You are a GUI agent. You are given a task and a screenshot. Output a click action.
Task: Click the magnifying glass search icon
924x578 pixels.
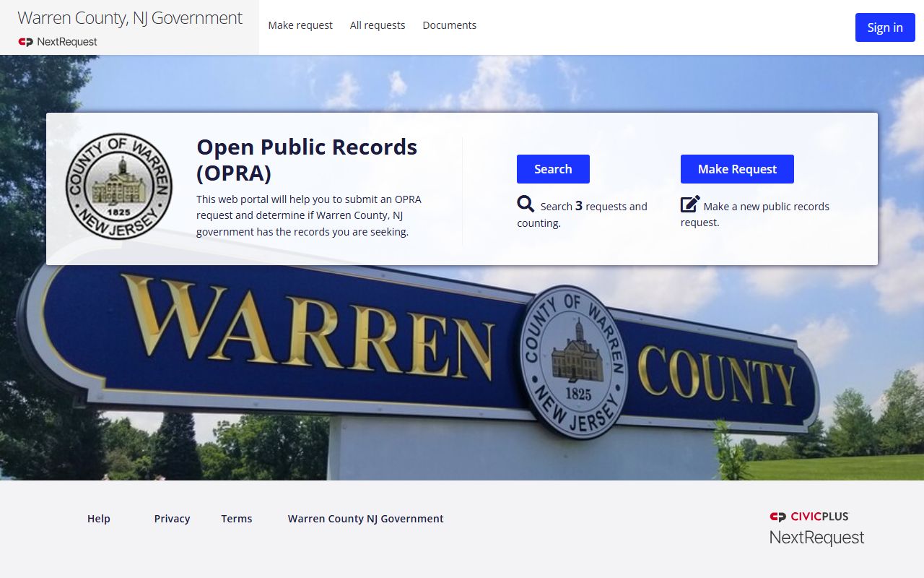526,204
